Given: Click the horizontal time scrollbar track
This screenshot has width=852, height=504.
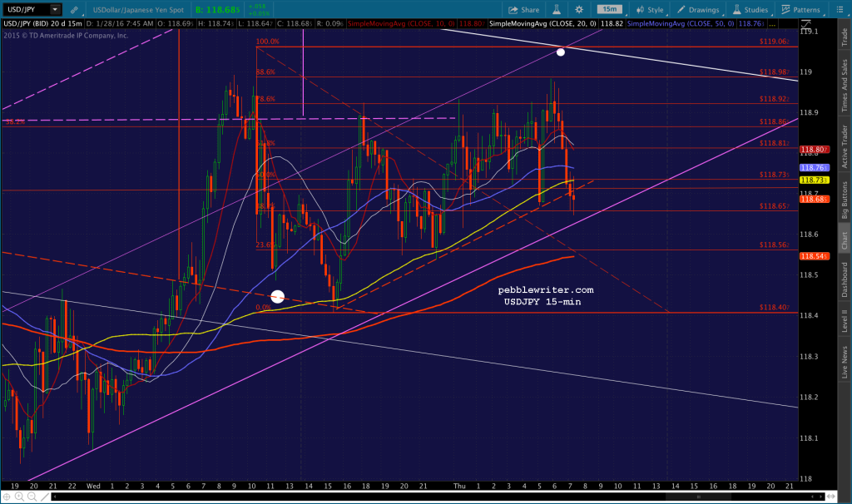Looking at the screenshot, I should (x=438, y=497).
